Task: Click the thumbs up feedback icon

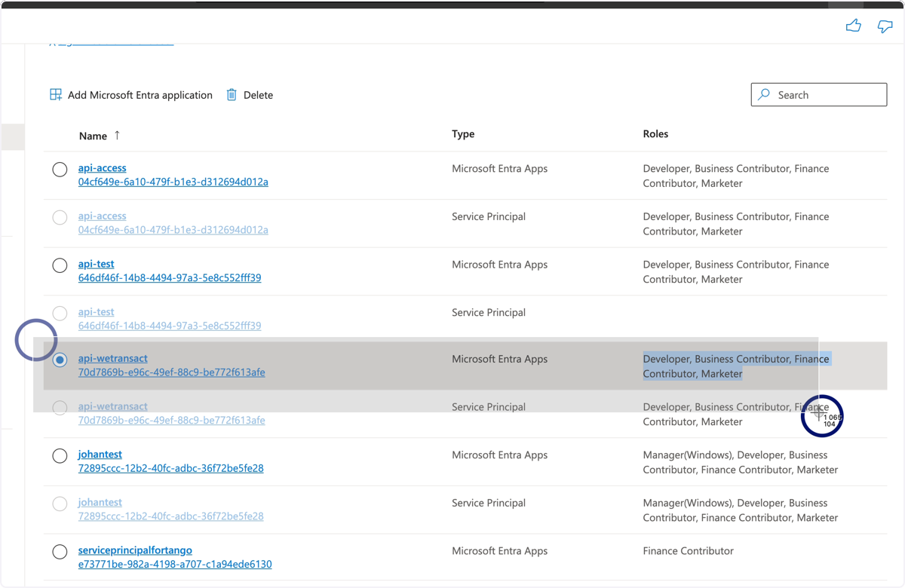Action: coord(854,26)
